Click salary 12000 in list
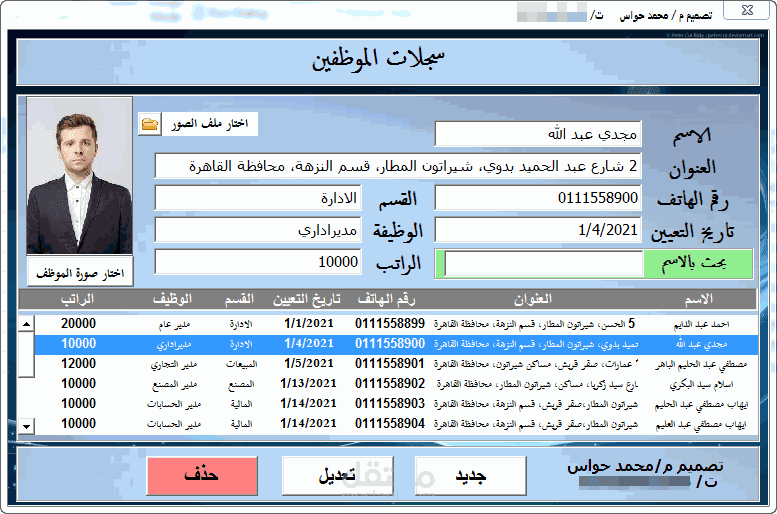The image size is (777, 514). 78,364
